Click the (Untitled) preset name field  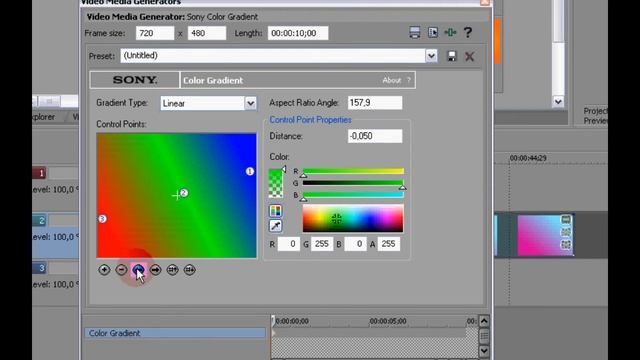click(273, 56)
